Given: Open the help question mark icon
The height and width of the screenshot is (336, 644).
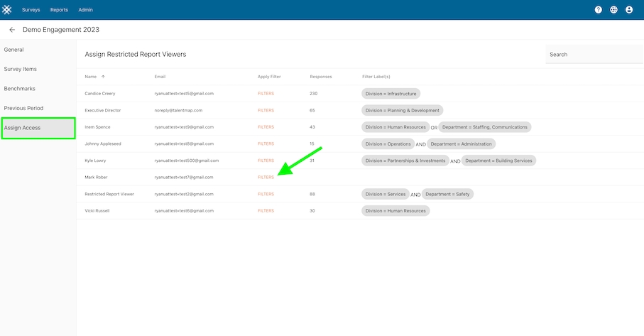Looking at the screenshot, I should 598,10.
